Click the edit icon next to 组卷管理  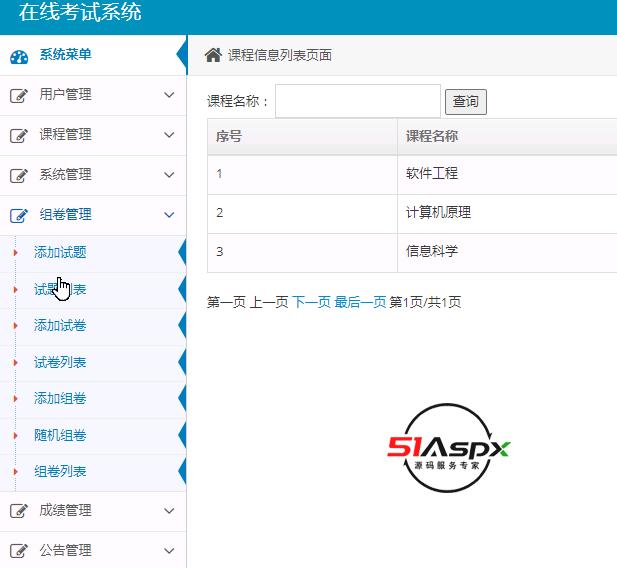(19, 215)
